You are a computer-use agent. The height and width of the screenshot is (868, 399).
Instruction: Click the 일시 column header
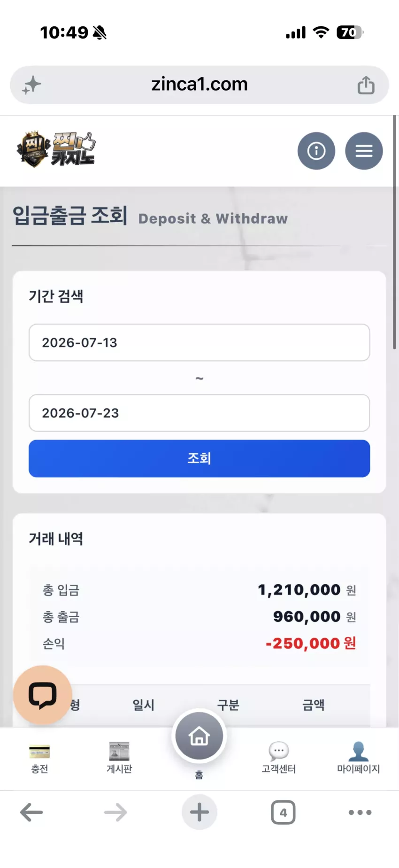pyautogui.click(x=144, y=705)
